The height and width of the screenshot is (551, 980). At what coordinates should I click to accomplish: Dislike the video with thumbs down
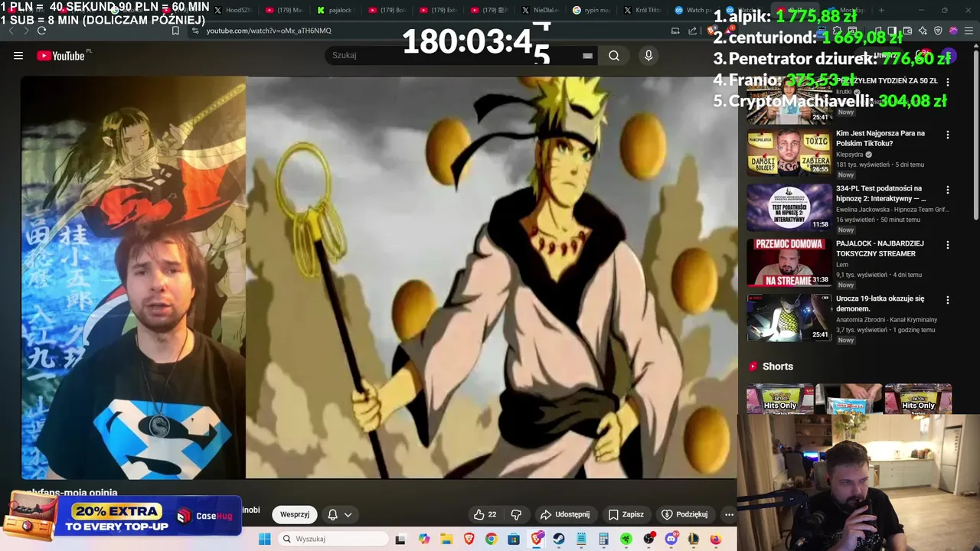(516, 514)
